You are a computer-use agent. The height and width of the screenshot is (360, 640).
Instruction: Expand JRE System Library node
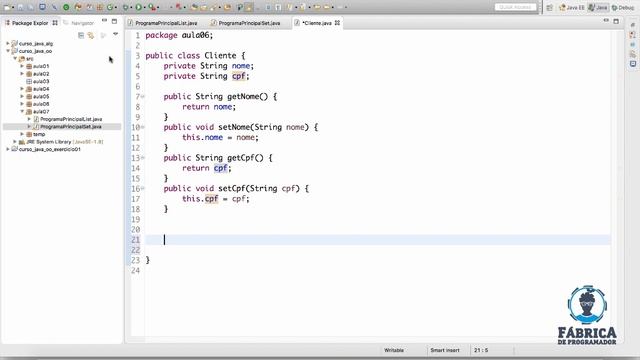[15, 142]
